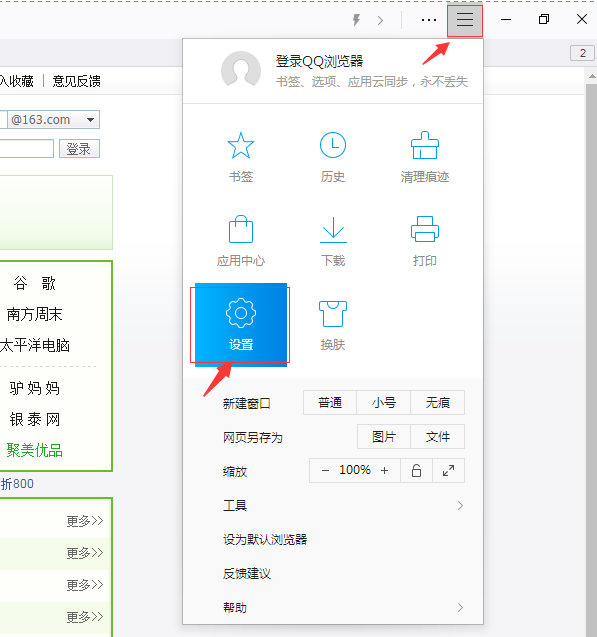Click the lightning bolt speed mode icon
Screen dimensions: 597x637
click(356, 20)
